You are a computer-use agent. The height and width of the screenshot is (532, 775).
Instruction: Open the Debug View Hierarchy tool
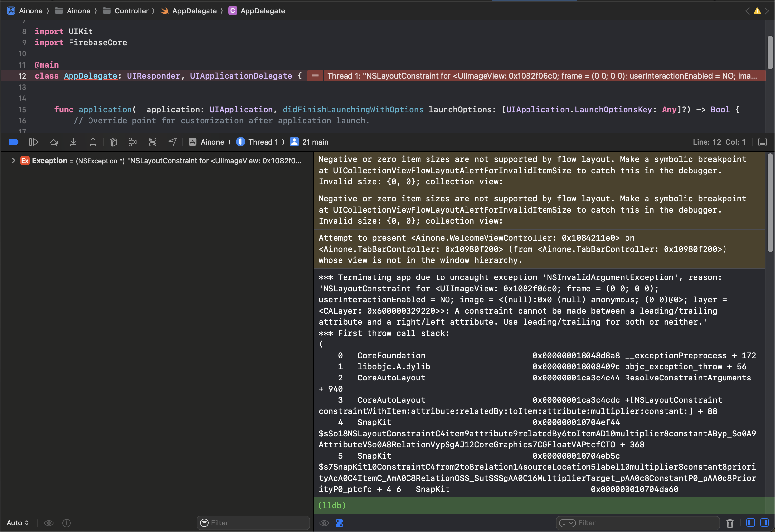point(113,142)
